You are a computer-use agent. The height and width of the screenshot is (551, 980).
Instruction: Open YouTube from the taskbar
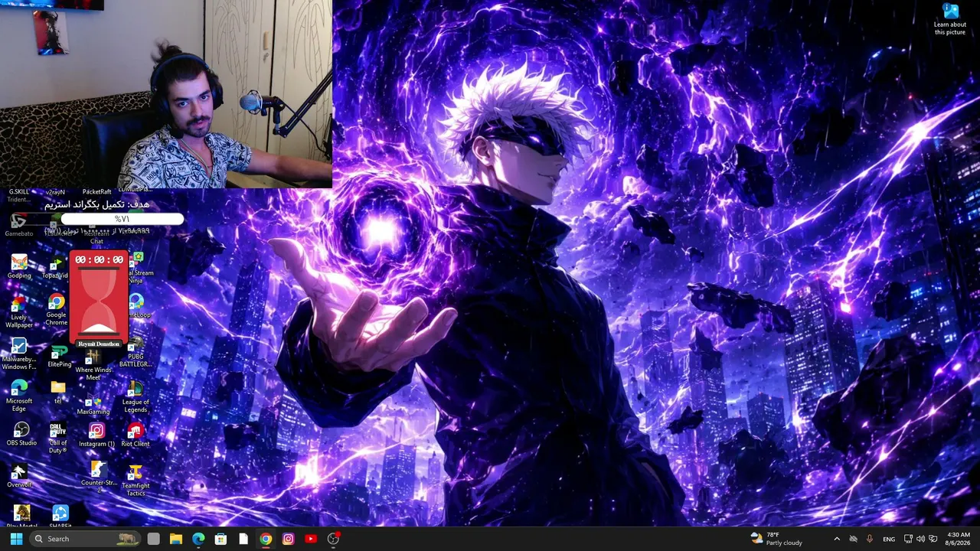pyautogui.click(x=311, y=539)
